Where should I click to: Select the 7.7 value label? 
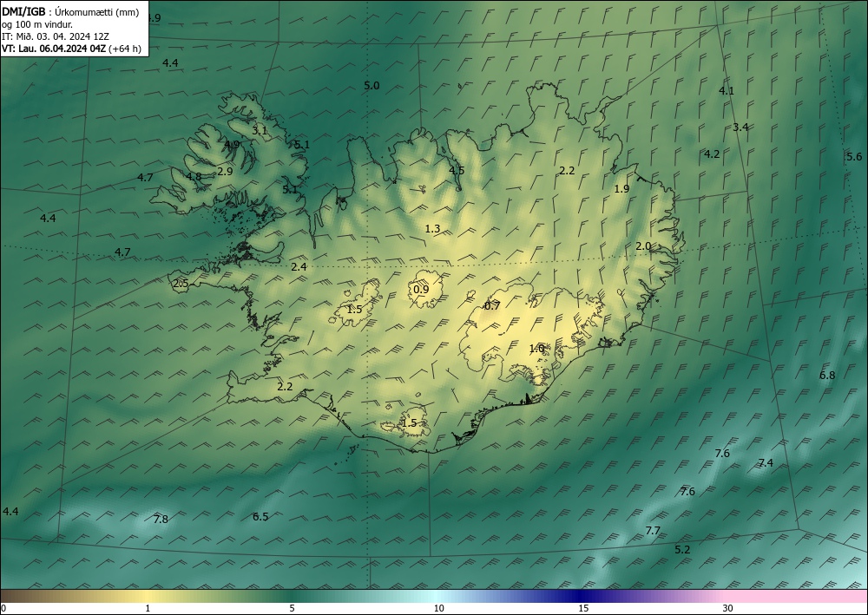click(x=654, y=530)
